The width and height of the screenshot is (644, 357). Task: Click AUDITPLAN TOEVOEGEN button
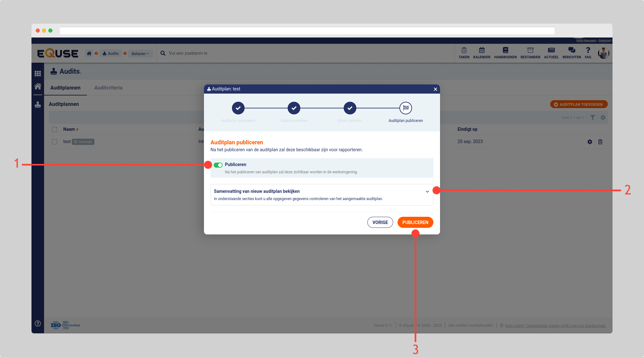point(579,105)
